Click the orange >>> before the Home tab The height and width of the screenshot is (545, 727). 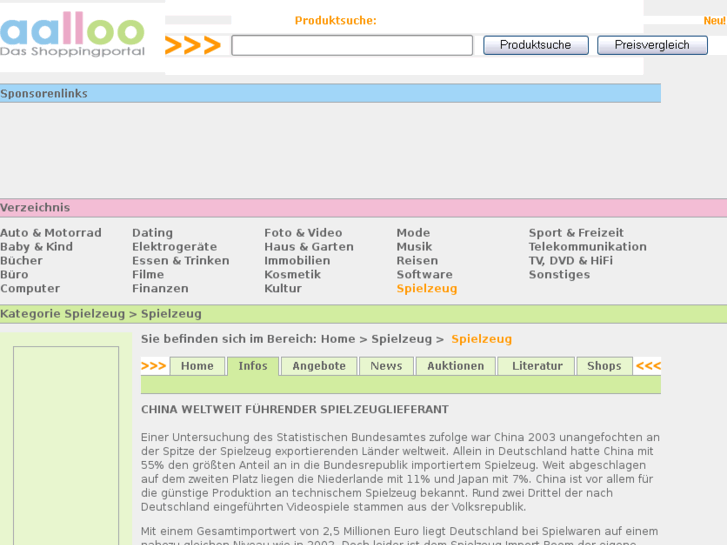coord(153,366)
